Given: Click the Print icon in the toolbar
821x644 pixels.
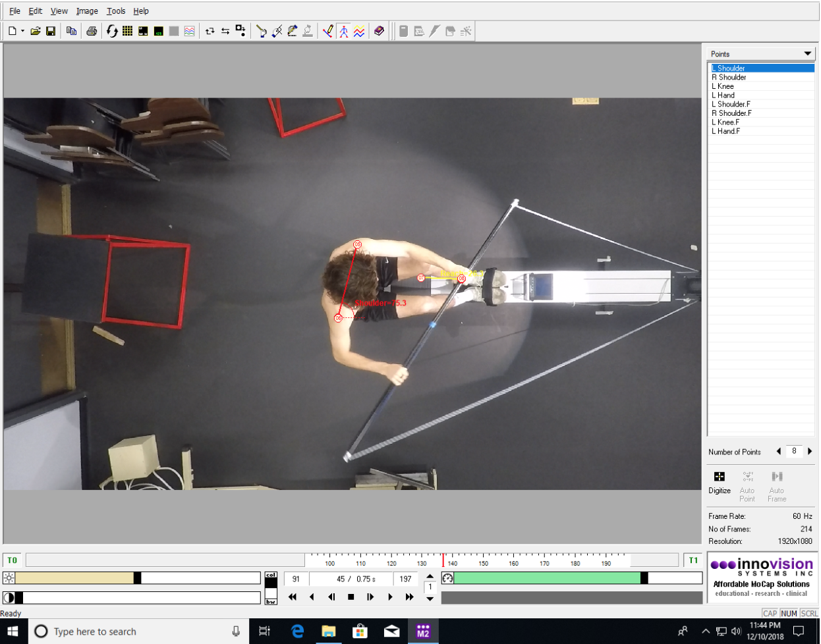Looking at the screenshot, I should (x=92, y=31).
